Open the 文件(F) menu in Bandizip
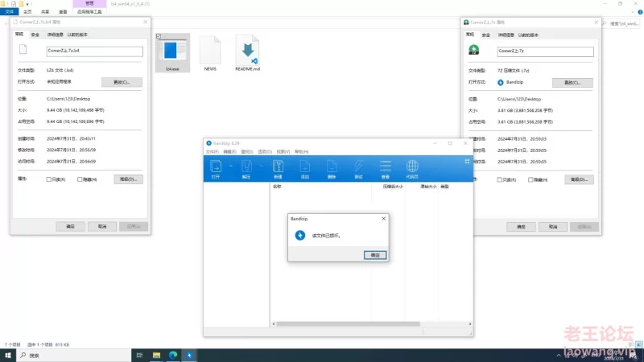Image resolution: width=644 pixels, height=362 pixels. (213, 152)
